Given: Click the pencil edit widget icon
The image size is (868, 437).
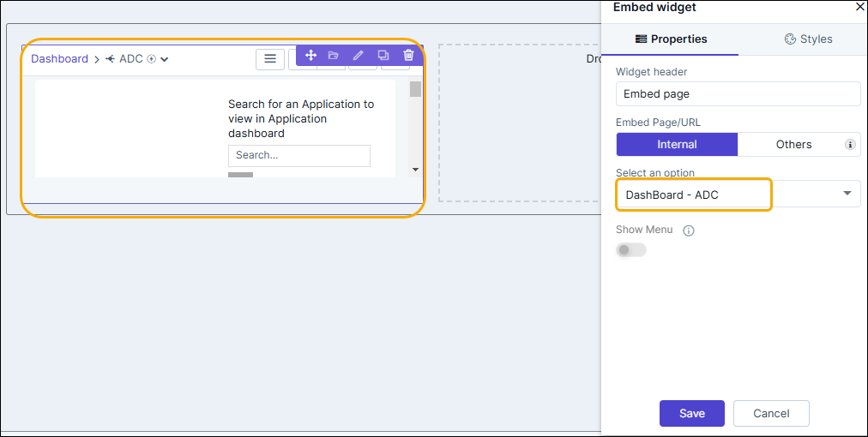Looking at the screenshot, I should 359,55.
